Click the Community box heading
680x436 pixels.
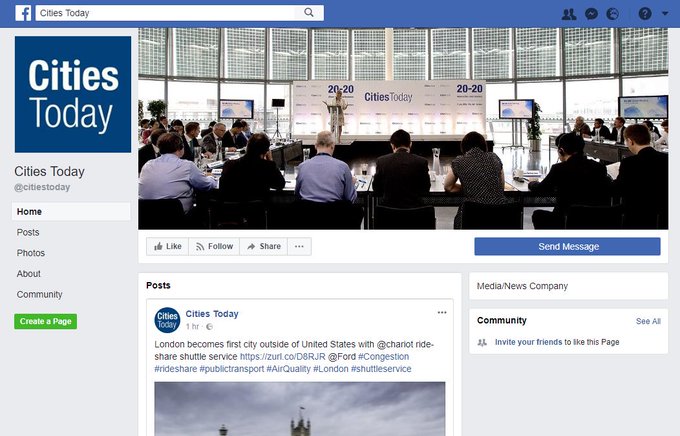pos(502,321)
